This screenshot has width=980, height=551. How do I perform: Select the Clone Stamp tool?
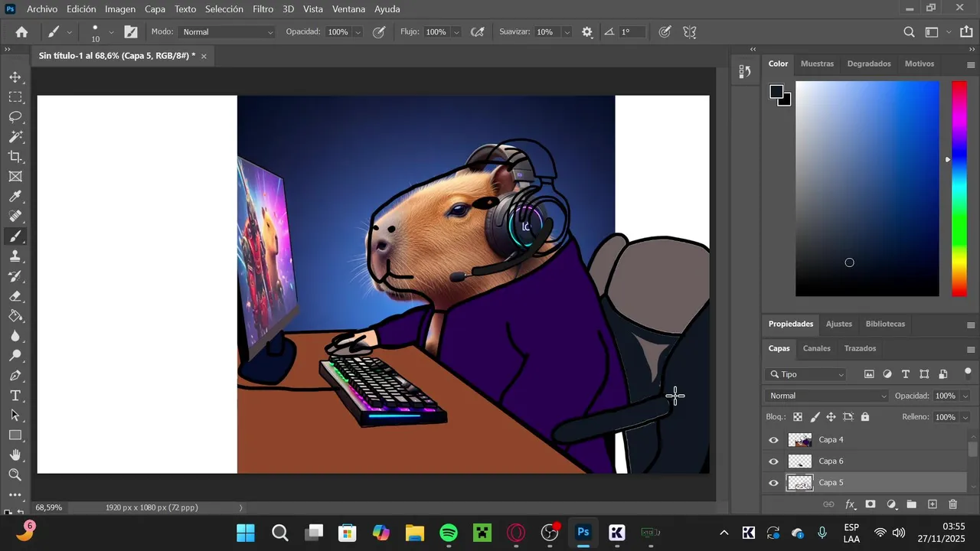click(15, 256)
